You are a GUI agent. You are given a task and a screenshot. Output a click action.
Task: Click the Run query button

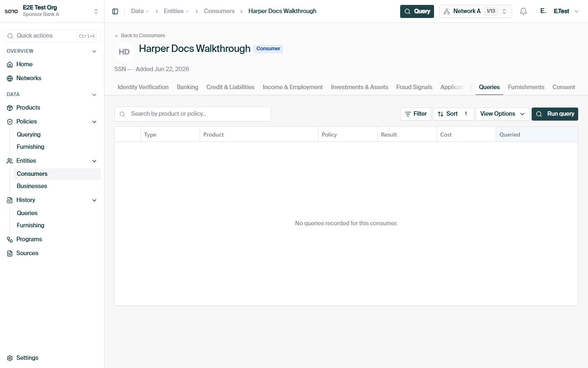coord(555,114)
